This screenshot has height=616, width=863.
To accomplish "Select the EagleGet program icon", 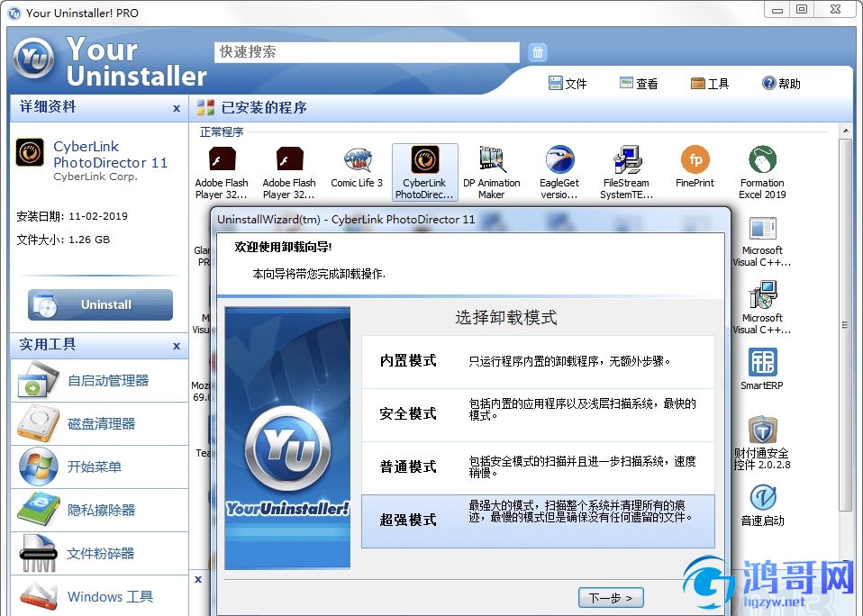I will [559, 159].
